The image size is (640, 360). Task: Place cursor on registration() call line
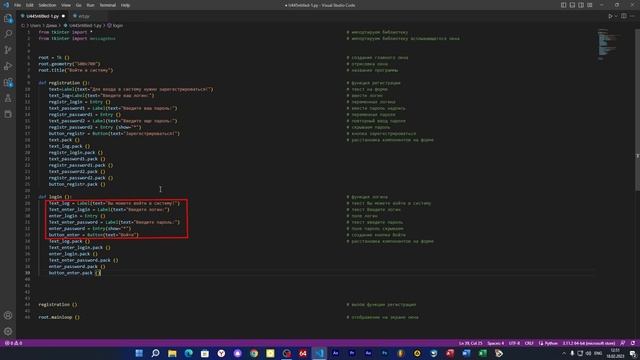58,304
